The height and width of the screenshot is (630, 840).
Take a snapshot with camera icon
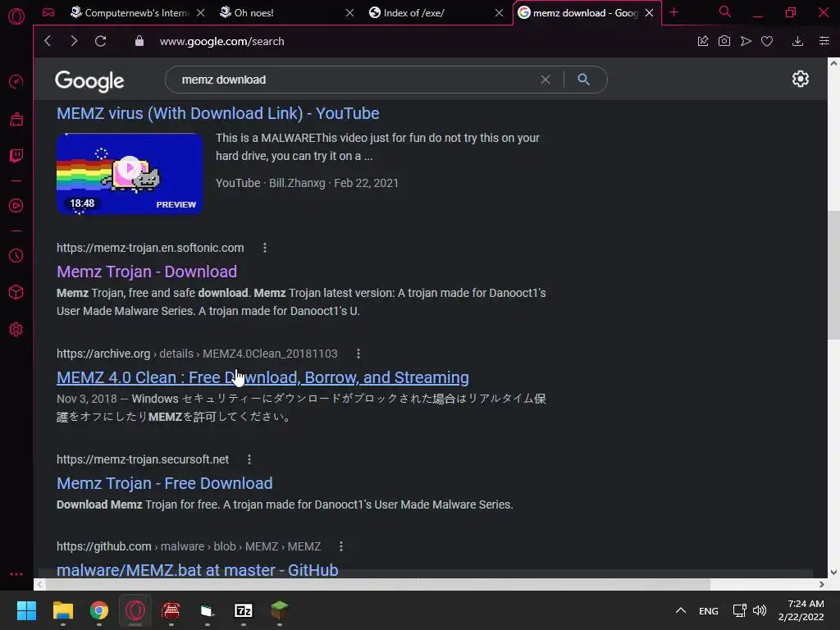[724, 41]
